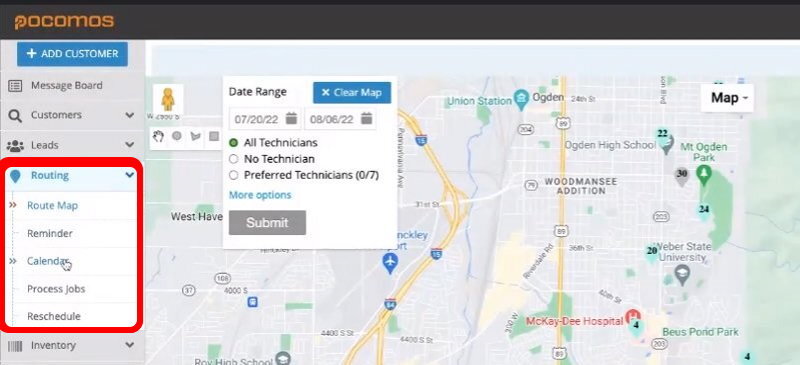Image resolution: width=800 pixels, height=365 pixels.
Task: Click the Message Board list icon
Action: click(x=15, y=86)
